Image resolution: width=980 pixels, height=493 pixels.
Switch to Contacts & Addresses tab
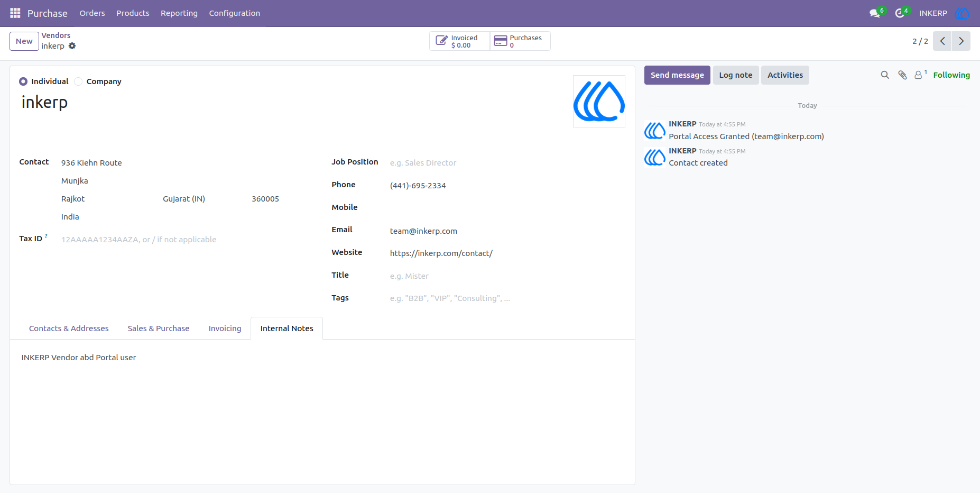tap(69, 328)
